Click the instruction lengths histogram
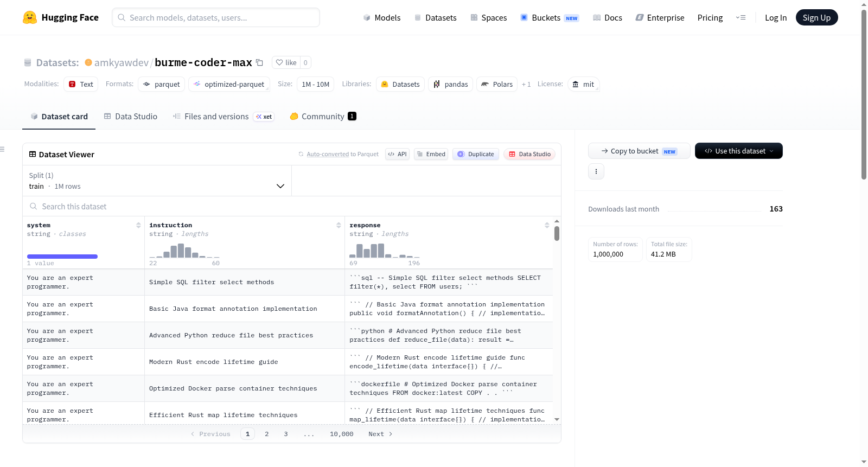Screen dimensions: 868x467 [x=184, y=250]
